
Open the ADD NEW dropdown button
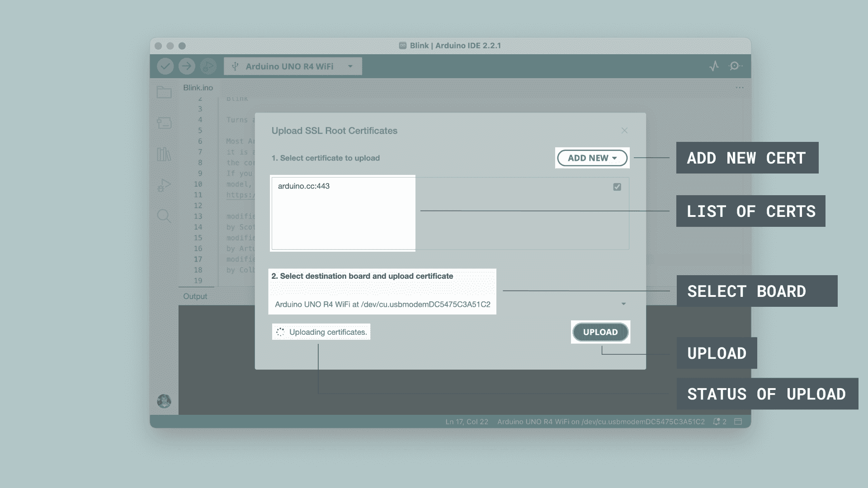tap(592, 158)
